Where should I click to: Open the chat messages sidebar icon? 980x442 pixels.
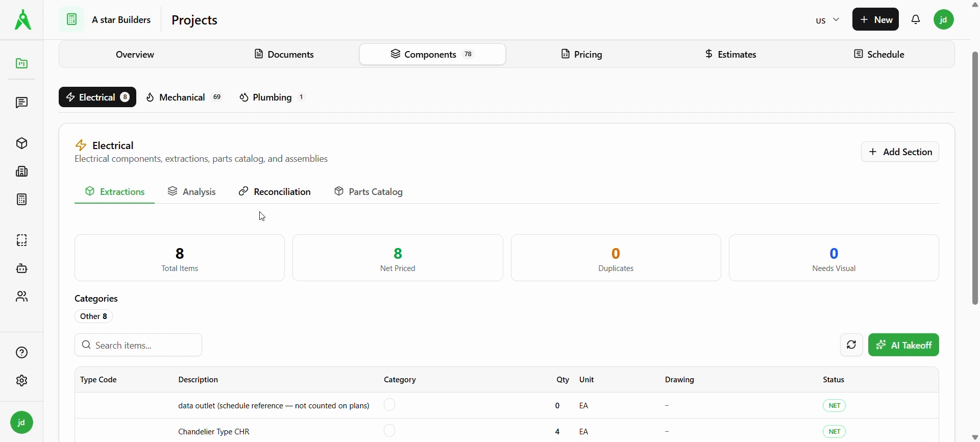[x=21, y=103]
